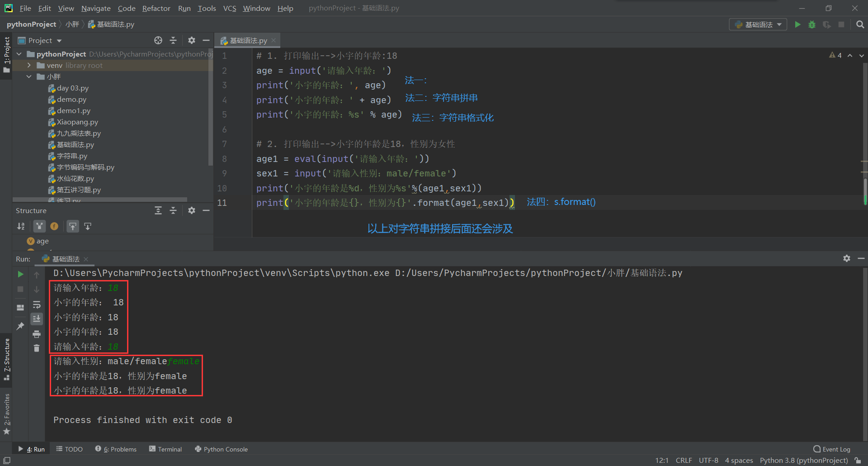Run with coverage icon in top toolbar
The height and width of the screenshot is (466, 868).
[x=827, y=24]
